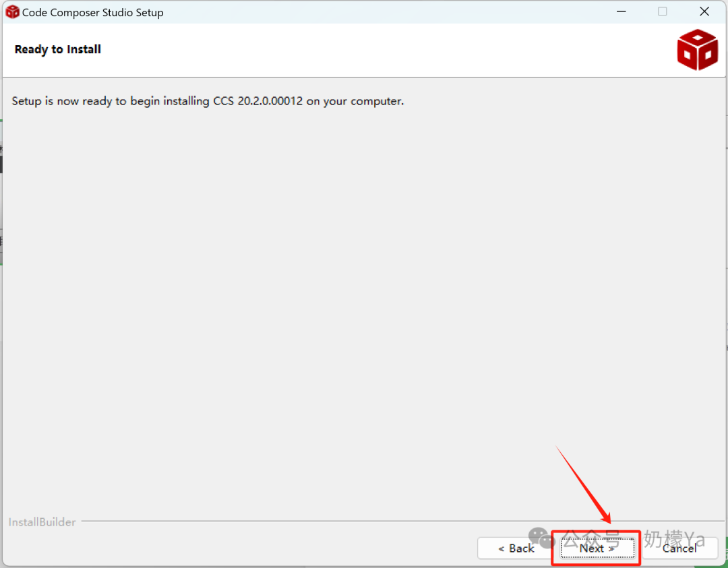Go back with the Back button
Image resolution: width=728 pixels, height=568 pixels.
(x=516, y=548)
